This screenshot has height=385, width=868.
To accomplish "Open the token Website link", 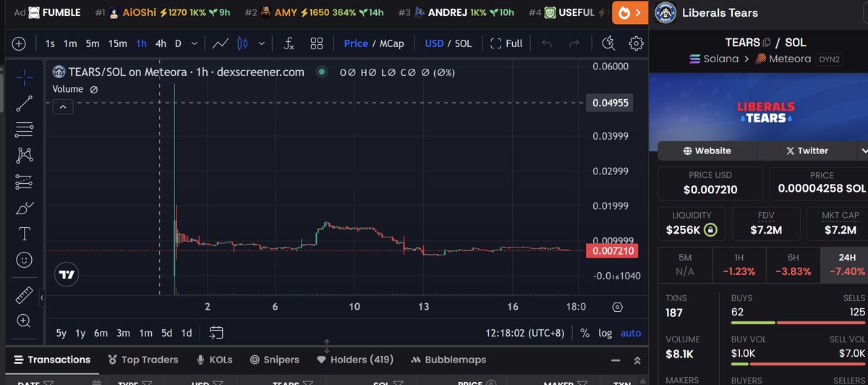I will tap(707, 151).
